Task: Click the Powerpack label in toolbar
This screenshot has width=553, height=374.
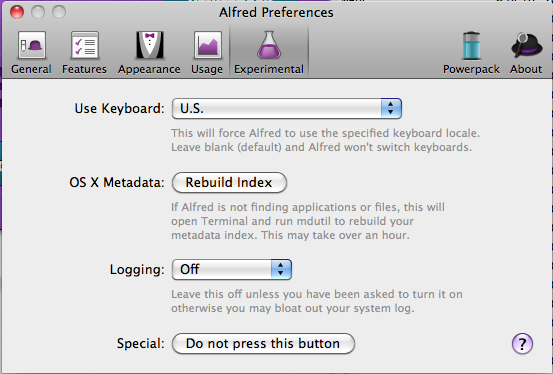Action: click(x=471, y=69)
